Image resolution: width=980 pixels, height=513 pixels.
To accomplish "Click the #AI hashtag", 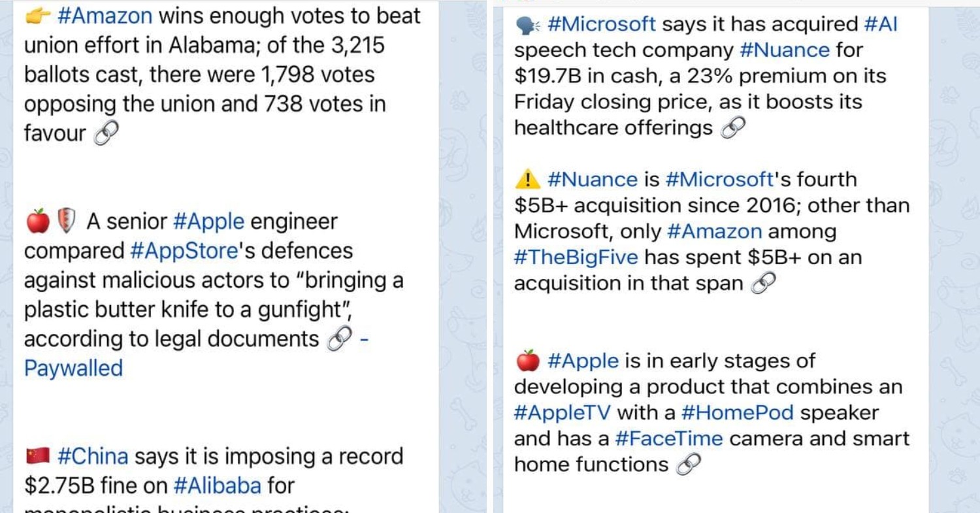I will click(880, 24).
